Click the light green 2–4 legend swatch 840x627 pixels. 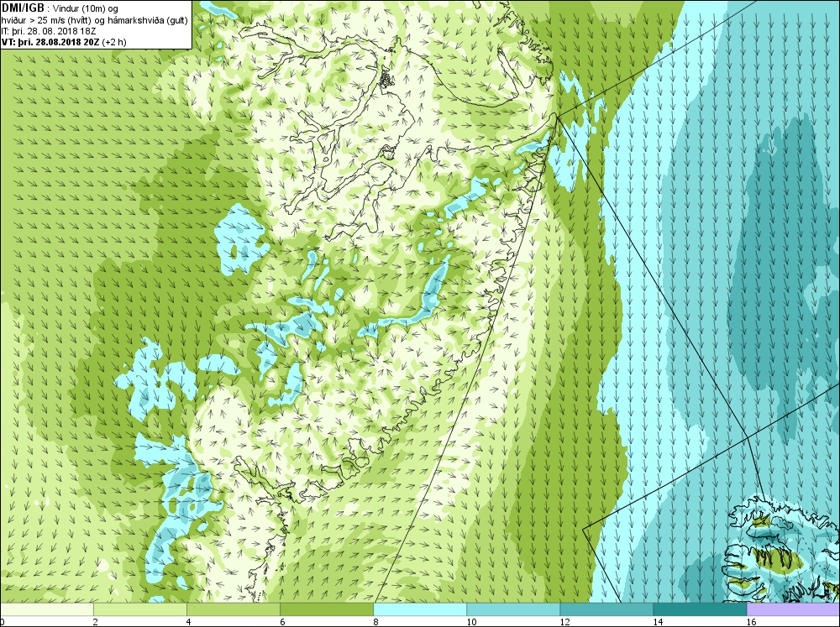pyautogui.click(x=139, y=609)
